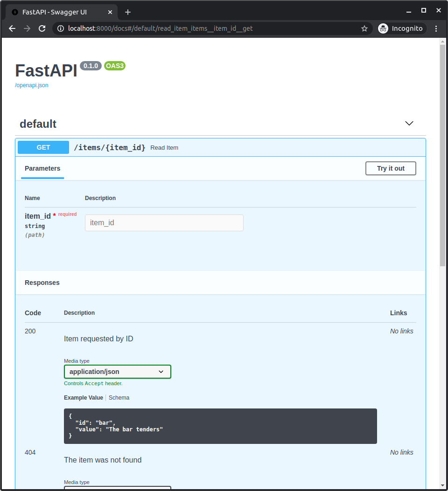Click the browser back arrow
The width and height of the screenshot is (448, 491).
[x=12, y=28]
